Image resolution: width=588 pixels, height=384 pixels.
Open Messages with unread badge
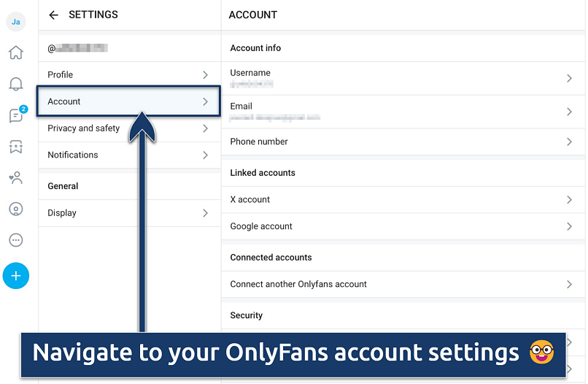(15, 115)
